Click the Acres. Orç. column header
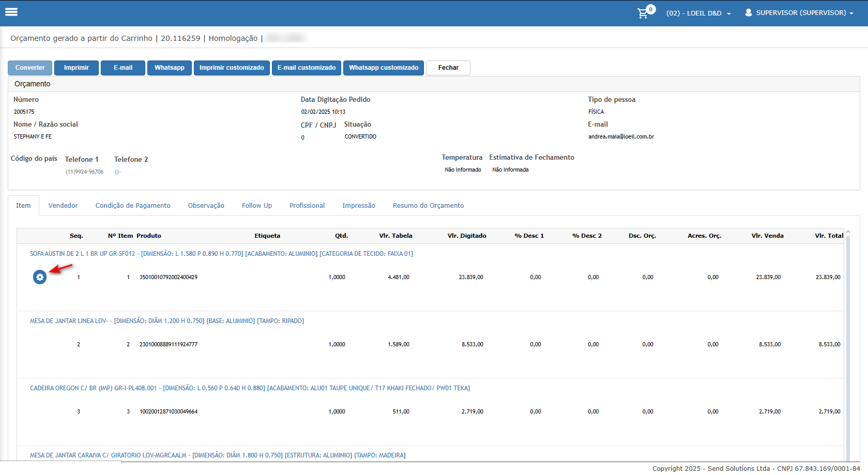 point(704,236)
